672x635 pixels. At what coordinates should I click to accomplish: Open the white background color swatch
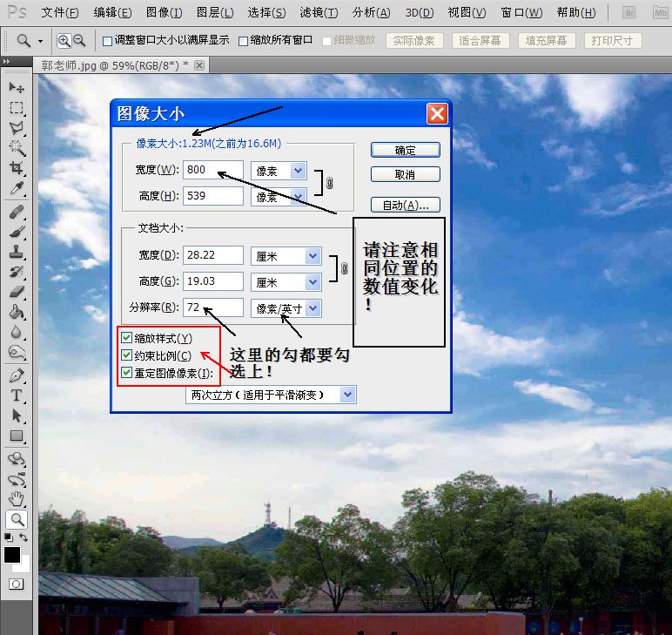(24, 566)
